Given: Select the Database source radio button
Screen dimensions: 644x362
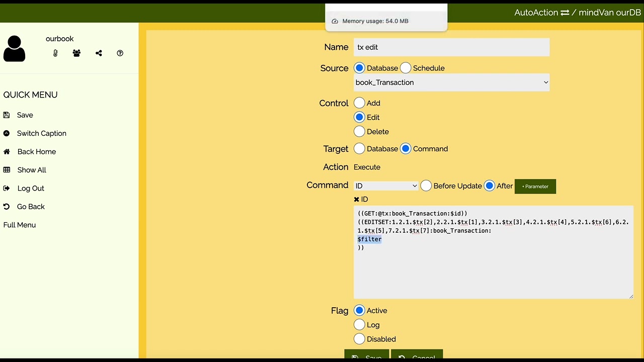Looking at the screenshot, I should click(x=359, y=68).
